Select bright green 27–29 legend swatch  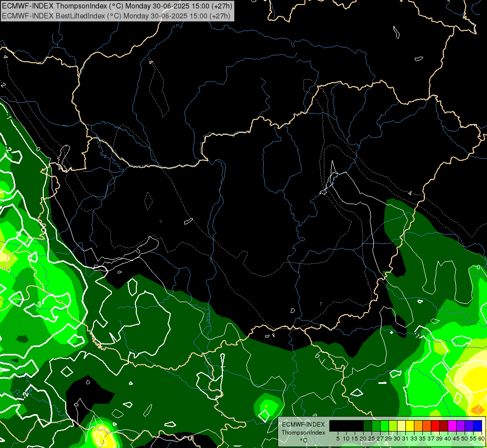coord(384,426)
